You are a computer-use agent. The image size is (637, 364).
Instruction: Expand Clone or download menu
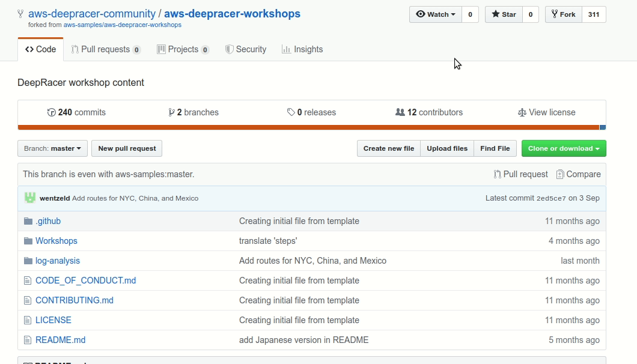click(564, 148)
